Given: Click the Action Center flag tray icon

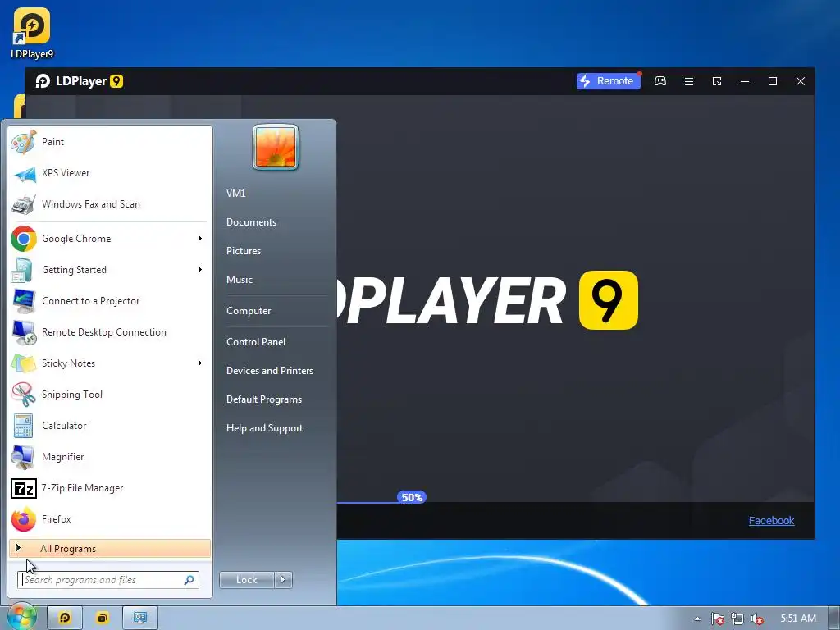Looking at the screenshot, I should coord(717,619).
